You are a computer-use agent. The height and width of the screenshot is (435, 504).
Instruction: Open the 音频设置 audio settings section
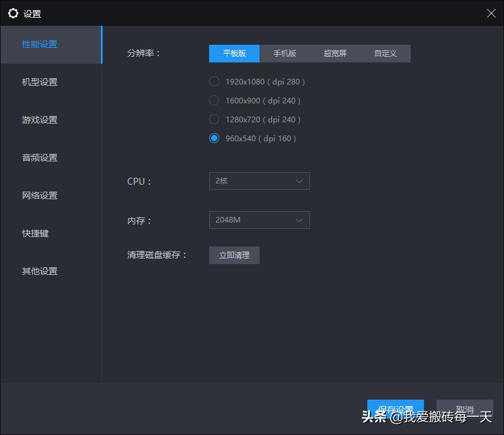tap(40, 158)
